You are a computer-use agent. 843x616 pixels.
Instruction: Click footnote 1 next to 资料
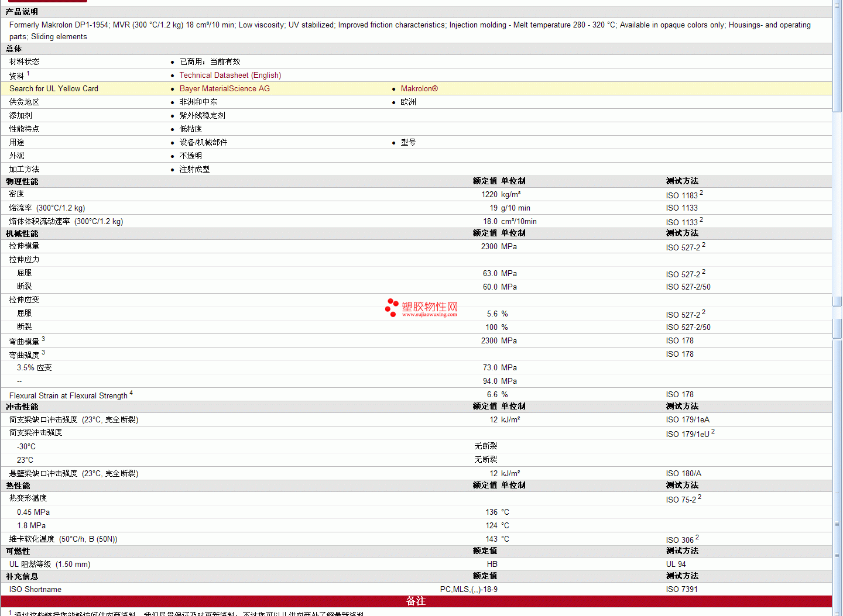(x=28, y=74)
